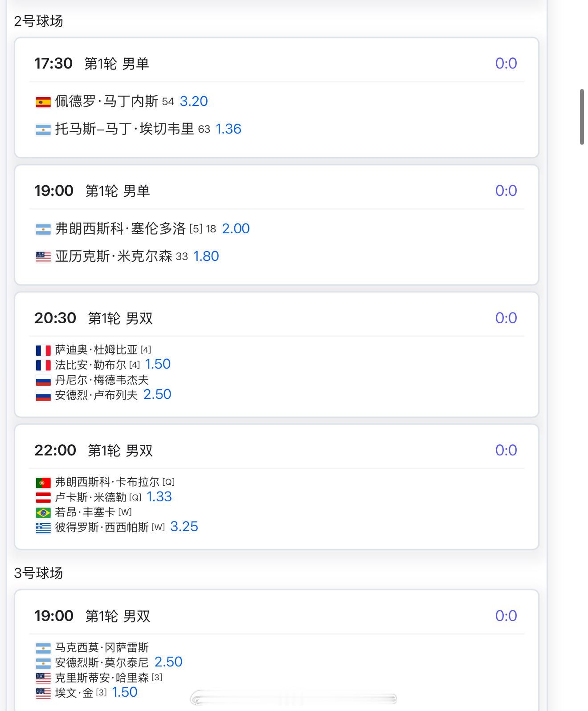Screen dimensions: 588x711
Task: Select odds 1.36 for 托马斯-马丁·埃切韦里
Action: pyautogui.click(x=229, y=129)
